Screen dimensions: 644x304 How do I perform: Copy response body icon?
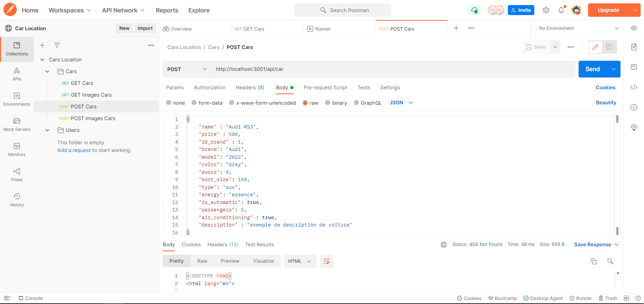pos(594,261)
